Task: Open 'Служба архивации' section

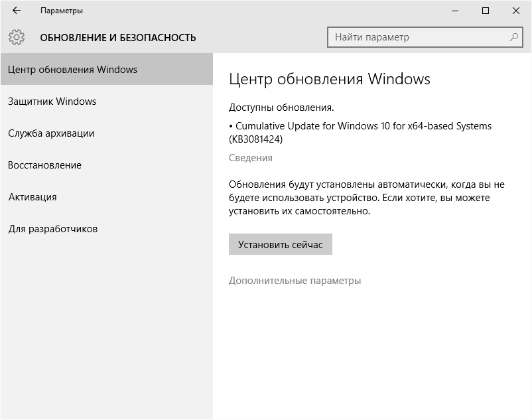Action: [107, 133]
